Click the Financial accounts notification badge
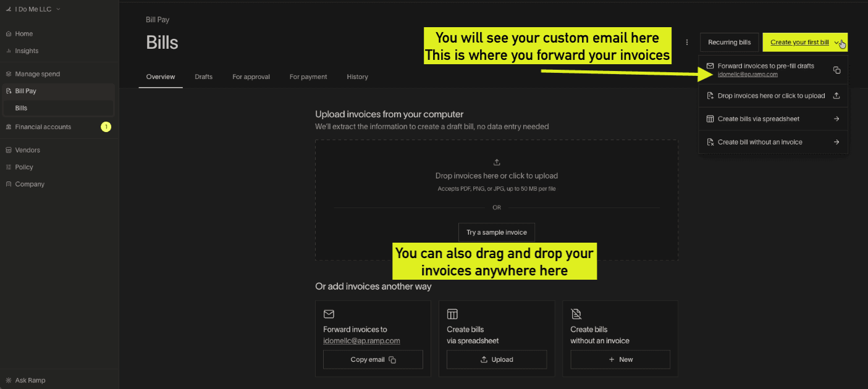Image resolution: width=868 pixels, height=389 pixels. [x=106, y=127]
